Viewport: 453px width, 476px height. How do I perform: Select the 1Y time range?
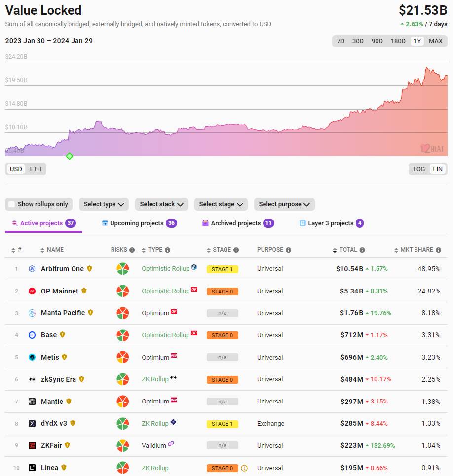[x=417, y=41]
